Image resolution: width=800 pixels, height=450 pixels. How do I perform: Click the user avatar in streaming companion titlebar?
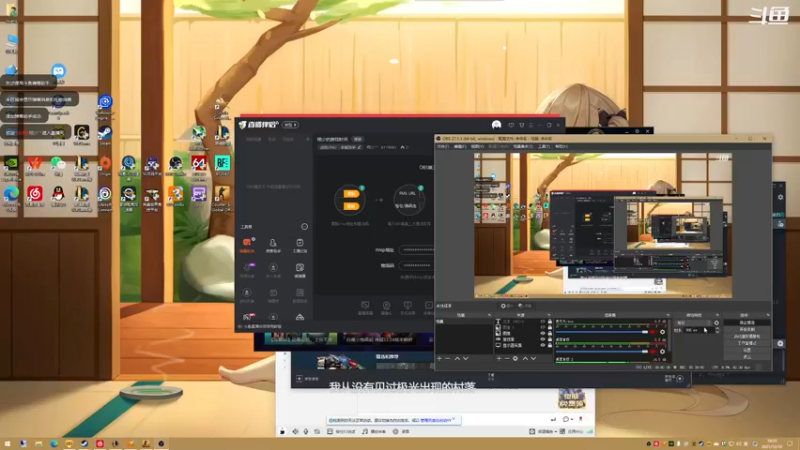pyautogui.click(x=496, y=125)
